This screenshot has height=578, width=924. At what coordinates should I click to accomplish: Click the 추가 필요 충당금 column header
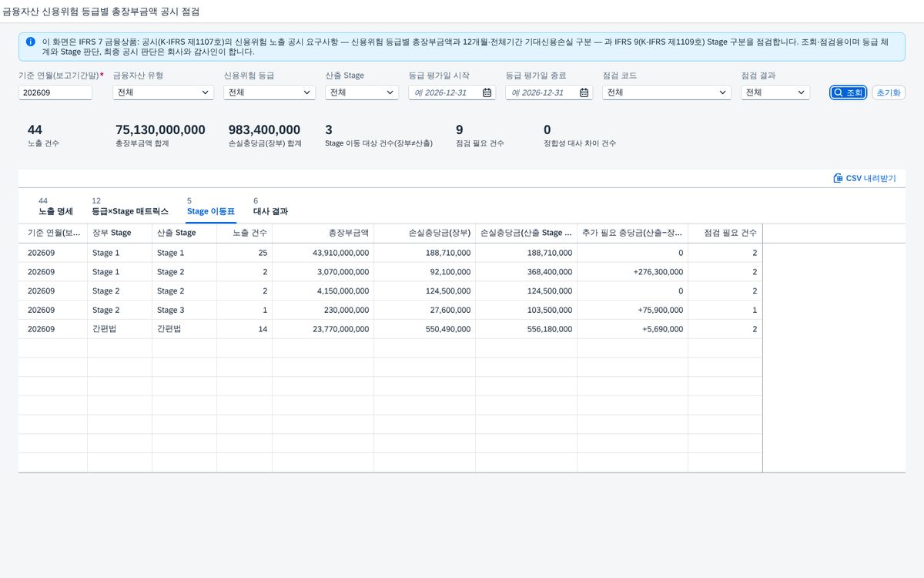click(632, 233)
